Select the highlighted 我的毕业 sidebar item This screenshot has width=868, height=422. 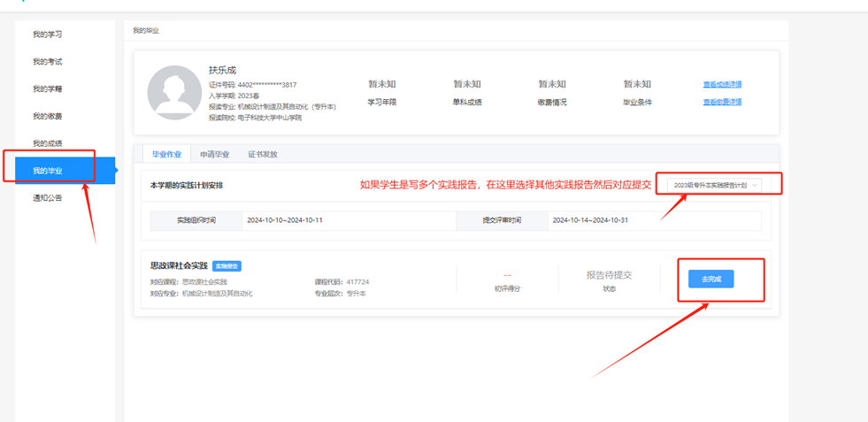click(49, 171)
